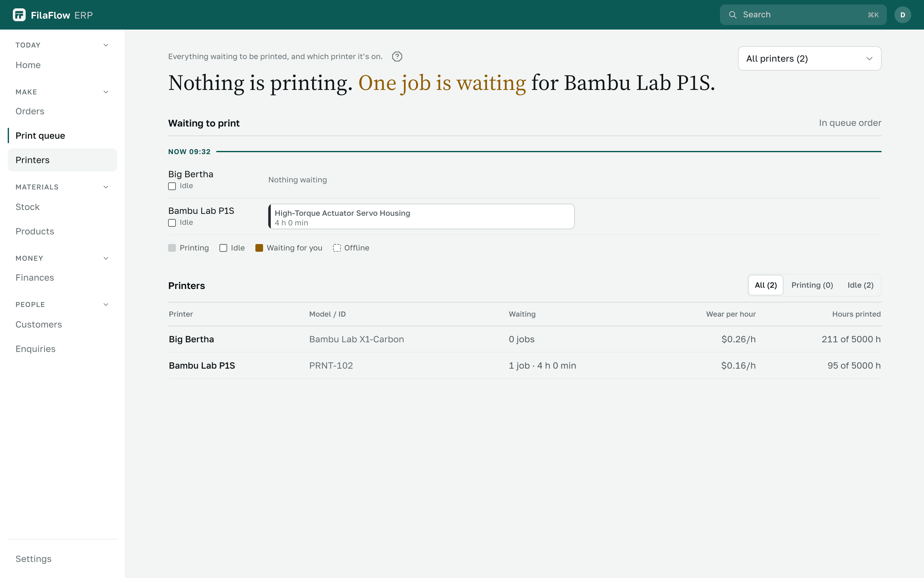Click the In queue order label
Viewport: 924px width, 578px height.
(x=850, y=123)
